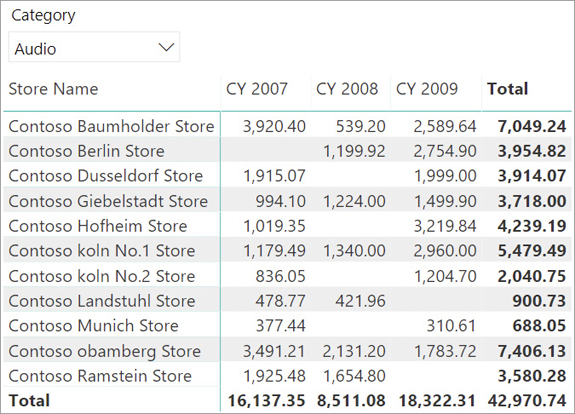
Task: Click the 2,589.64 cell in CY 2009
Action: [x=445, y=127]
